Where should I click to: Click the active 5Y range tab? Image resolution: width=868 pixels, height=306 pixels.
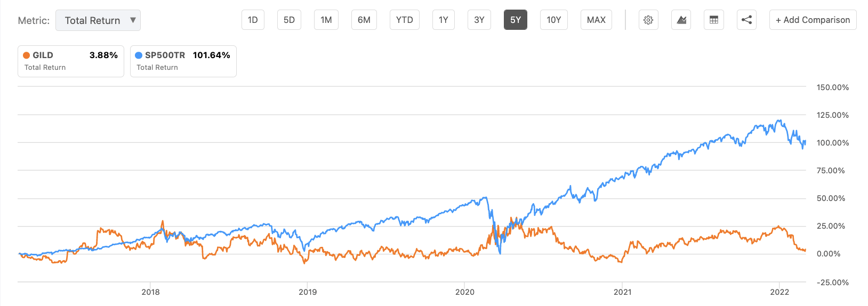(516, 20)
